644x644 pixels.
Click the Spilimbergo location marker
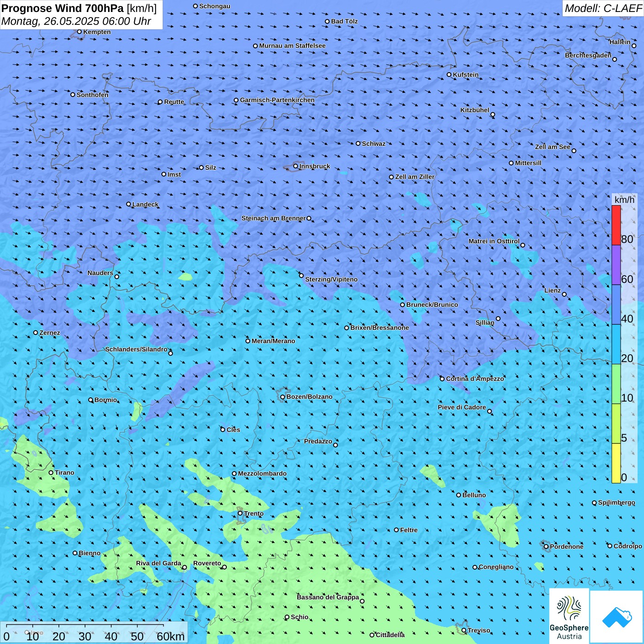pyautogui.click(x=594, y=503)
